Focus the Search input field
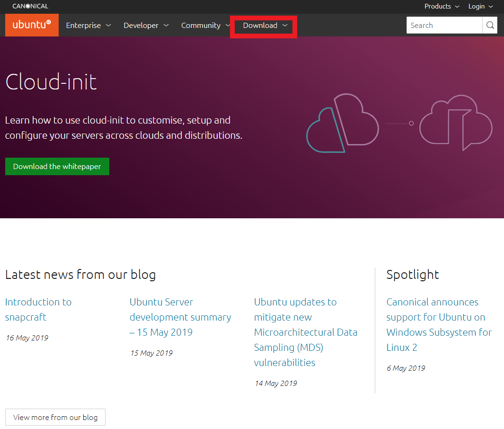The height and width of the screenshot is (429, 504). (x=444, y=25)
